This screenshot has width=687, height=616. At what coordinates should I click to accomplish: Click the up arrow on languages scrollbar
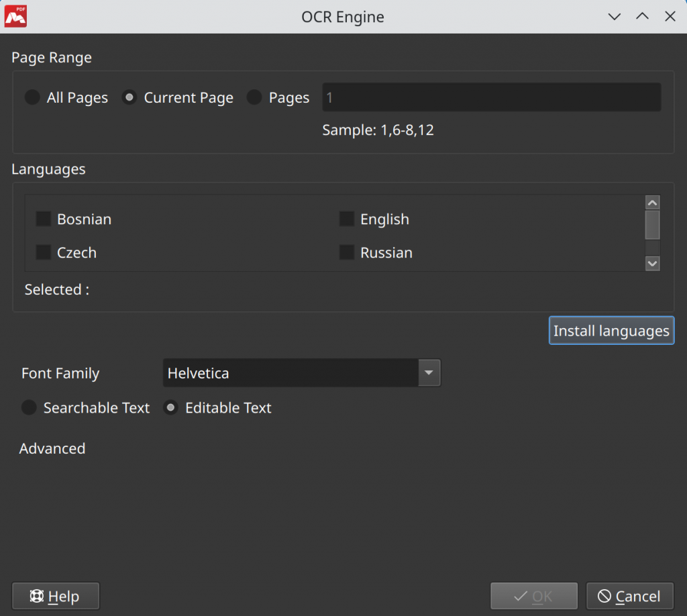[651, 202]
